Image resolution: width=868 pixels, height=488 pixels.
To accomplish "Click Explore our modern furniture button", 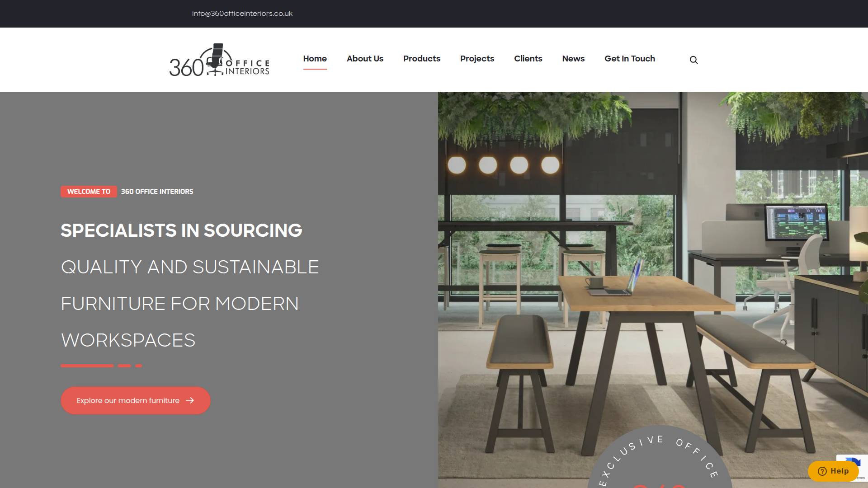I will click(x=136, y=400).
